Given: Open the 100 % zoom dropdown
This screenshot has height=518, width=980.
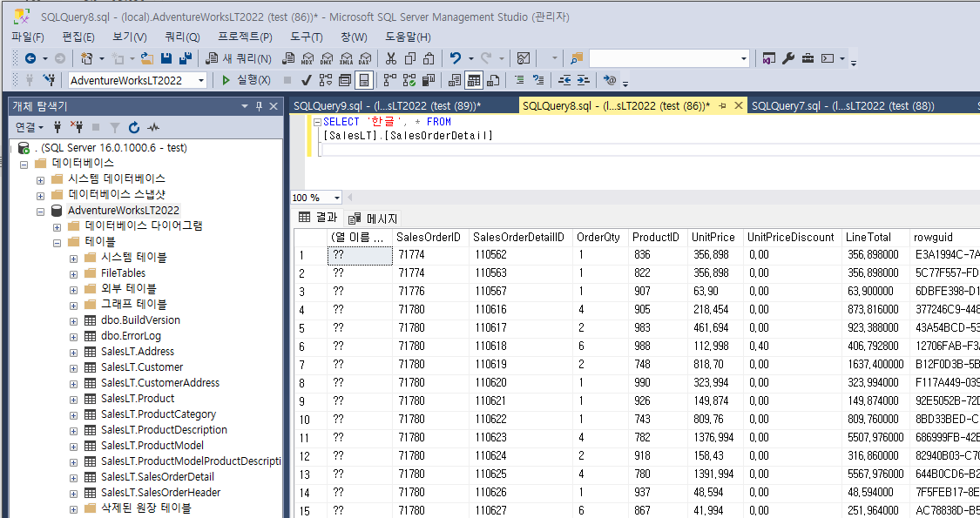Looking at the screenshot, I should 337,198.
